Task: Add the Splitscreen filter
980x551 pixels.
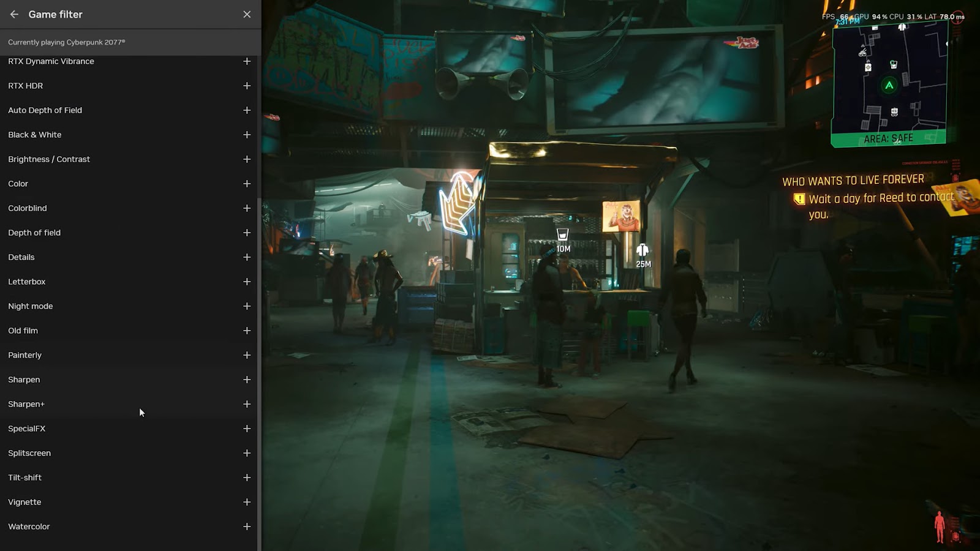Action: (x=247, y=453)
